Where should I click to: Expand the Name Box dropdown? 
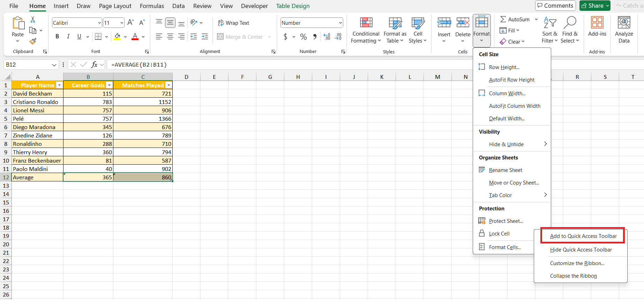pyautogui.click(x=54, y=65)
